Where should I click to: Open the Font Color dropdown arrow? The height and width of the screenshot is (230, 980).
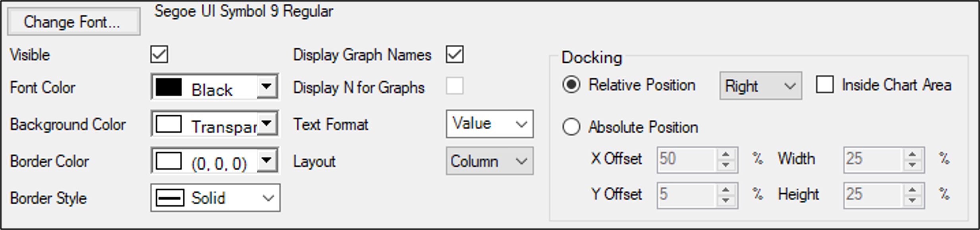pyautogui.click(x=267, y=86)
